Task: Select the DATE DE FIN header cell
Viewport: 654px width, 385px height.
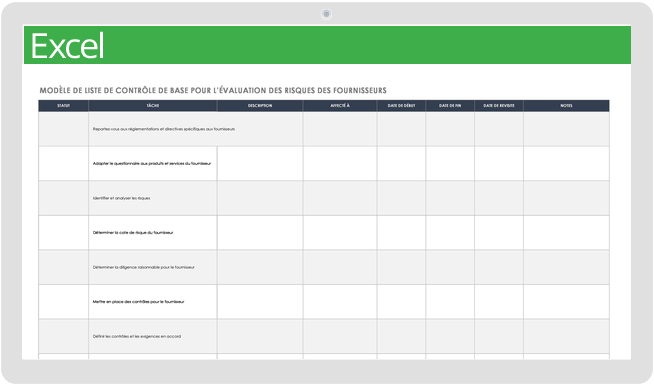Action: click(450, 106)
